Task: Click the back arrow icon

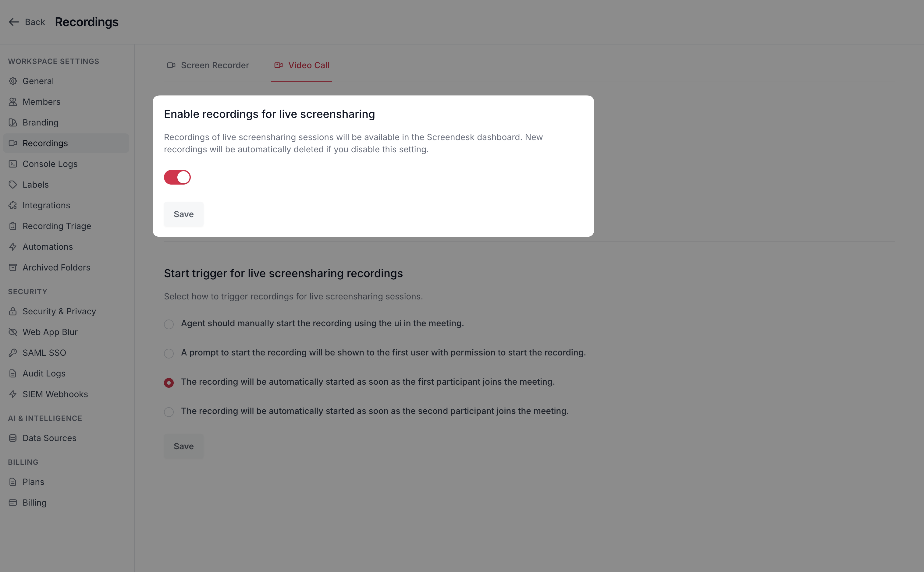Action: (14, 22)
